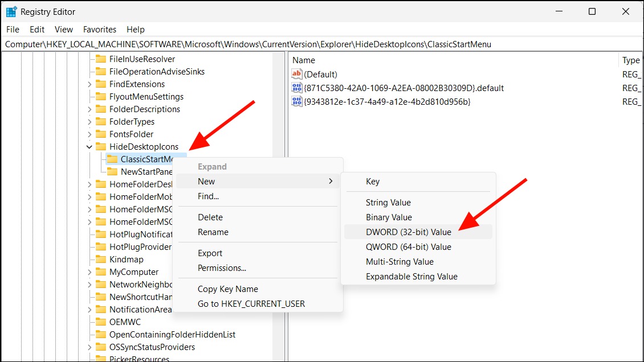Select the Kindmap tree key
The width and height of the screenshot is (644, 362).
pos(126,260)
